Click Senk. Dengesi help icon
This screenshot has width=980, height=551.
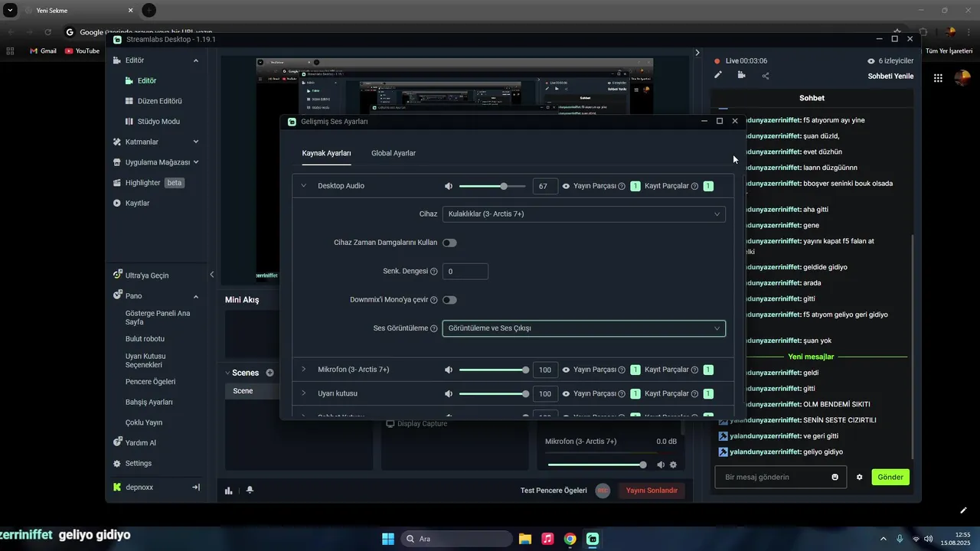(x=434, y=272)
